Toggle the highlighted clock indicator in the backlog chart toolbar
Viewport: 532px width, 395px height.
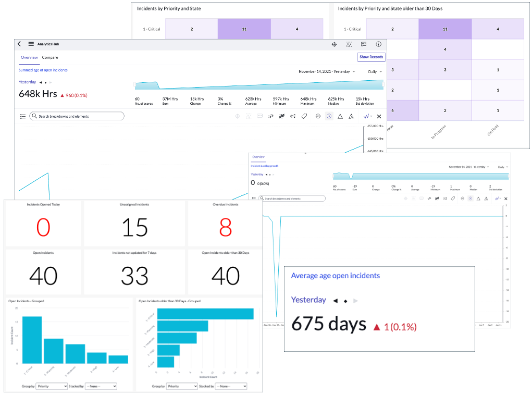pyautogui.click(x=470, y=198)
